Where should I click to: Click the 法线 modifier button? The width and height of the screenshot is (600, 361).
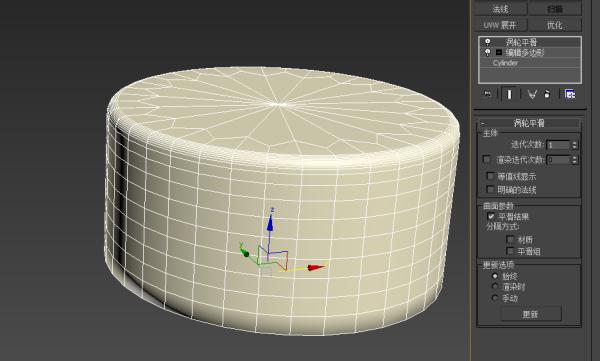[x=501, y=9]
